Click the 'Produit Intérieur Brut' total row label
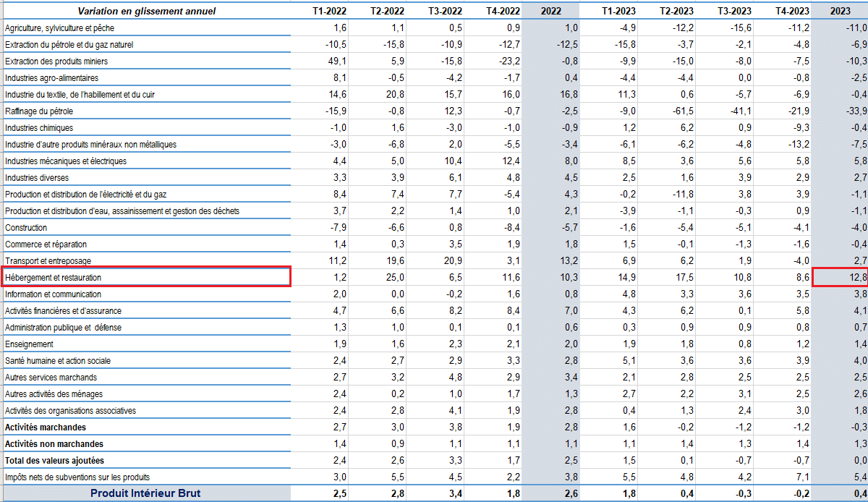The height and width of the screenshot is (502, 868). click(145, 493)
